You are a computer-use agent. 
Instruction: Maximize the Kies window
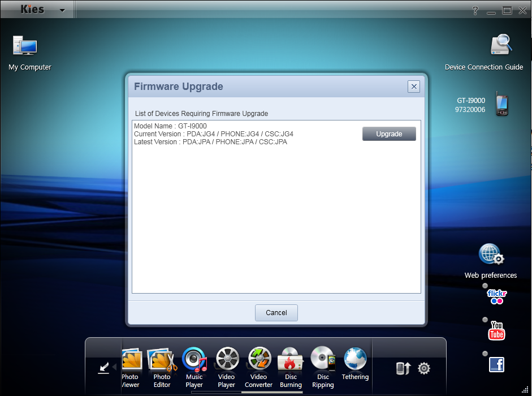click(507, 11)
